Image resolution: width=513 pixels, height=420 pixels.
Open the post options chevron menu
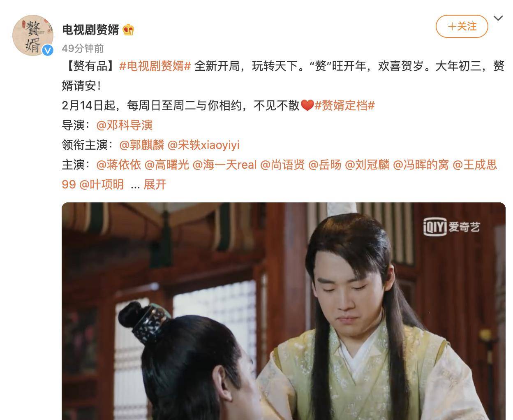pos(498,18)
